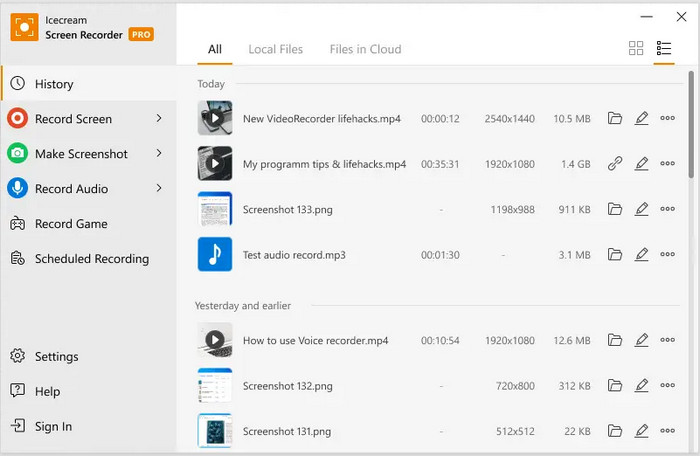
Task: Expand the Record Screen submenu arrow
Action: coord(159,119)
